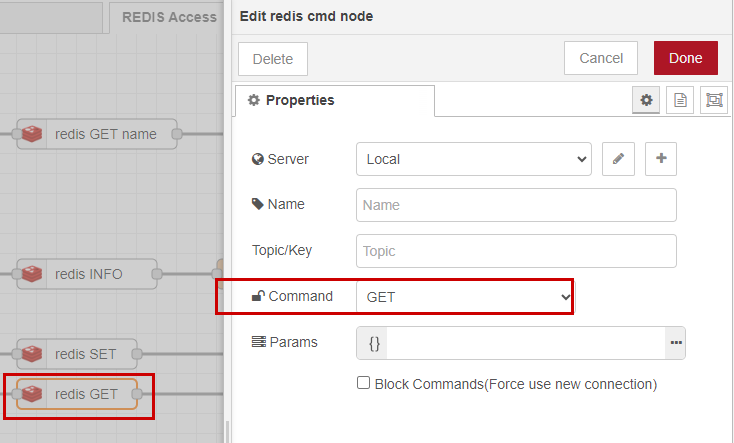Select the redis GET name node
Viewport: 734px width, 443px height.
point(97,134)
